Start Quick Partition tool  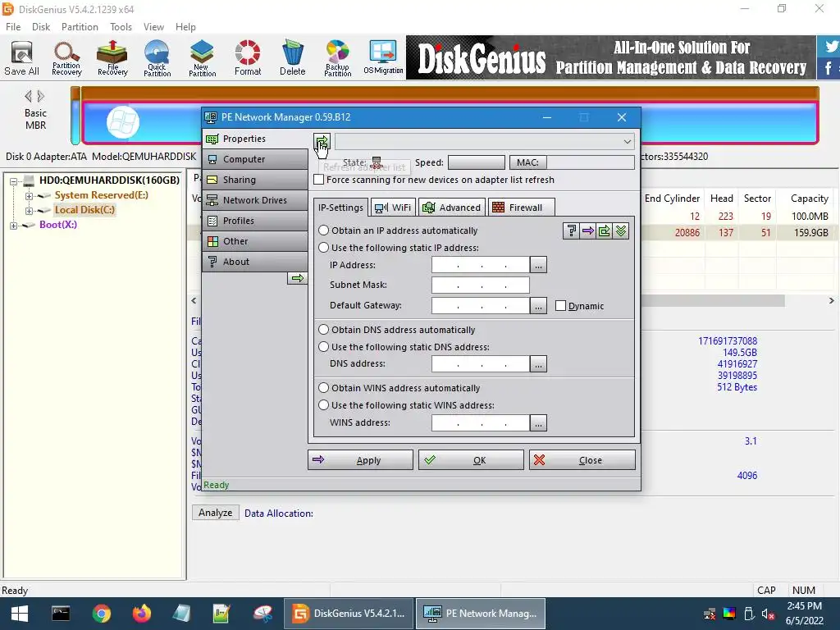[x=157, y=58]
